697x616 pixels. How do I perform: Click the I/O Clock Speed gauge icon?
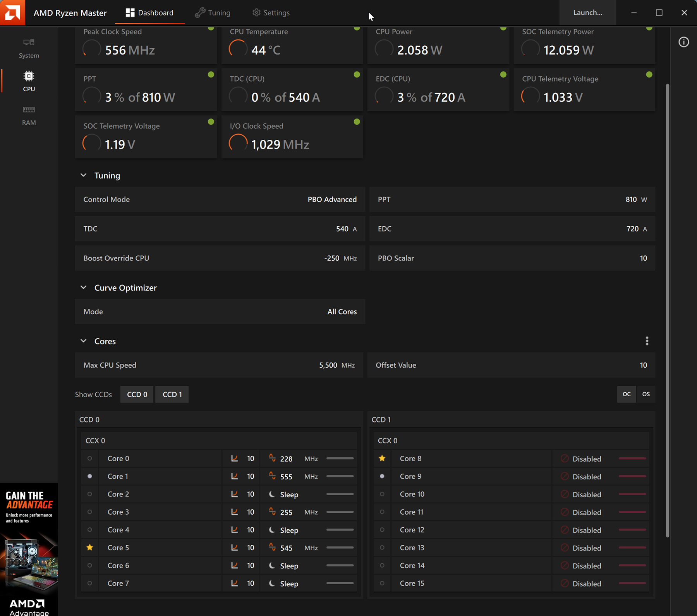point(238,144)
